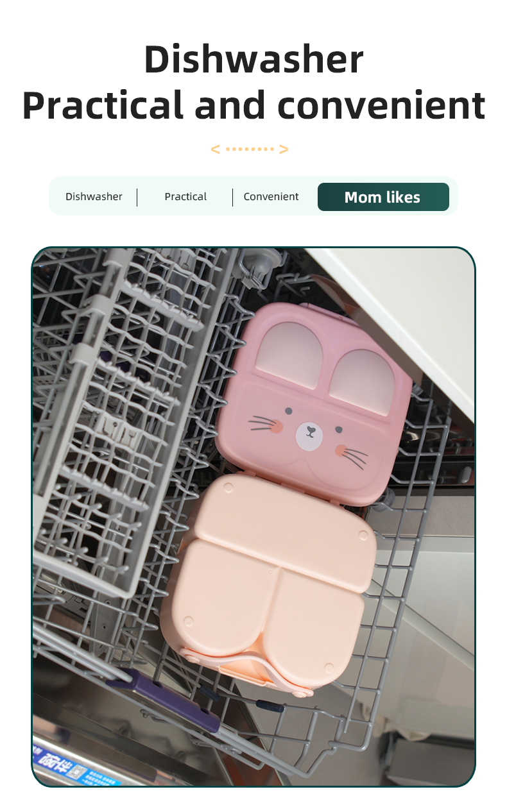The width and height of the screenshot is (507, 812).
Task: Click the left whiskers with blush cheek
Action: [266, 424]
